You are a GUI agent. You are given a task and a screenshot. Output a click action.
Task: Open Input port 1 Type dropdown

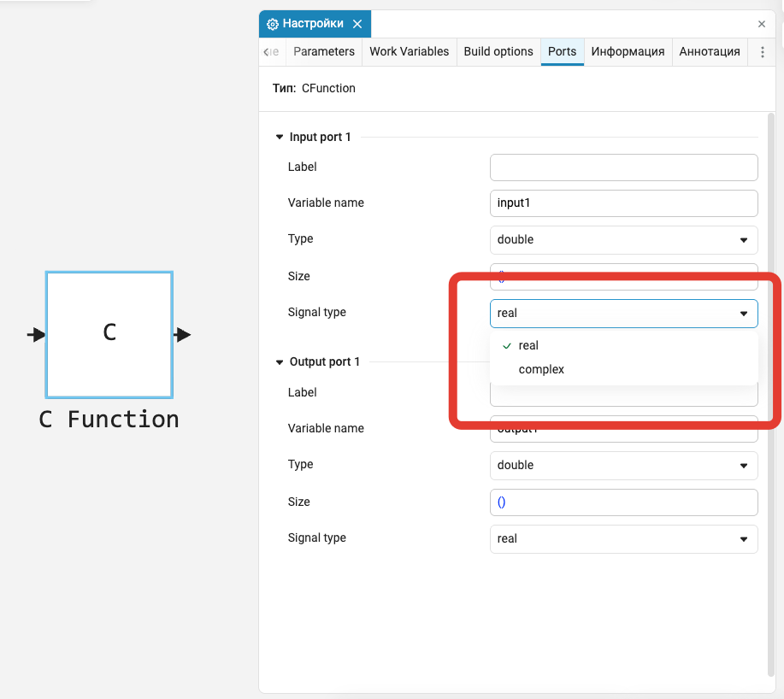pyautogui.click(x=623, y=240)
